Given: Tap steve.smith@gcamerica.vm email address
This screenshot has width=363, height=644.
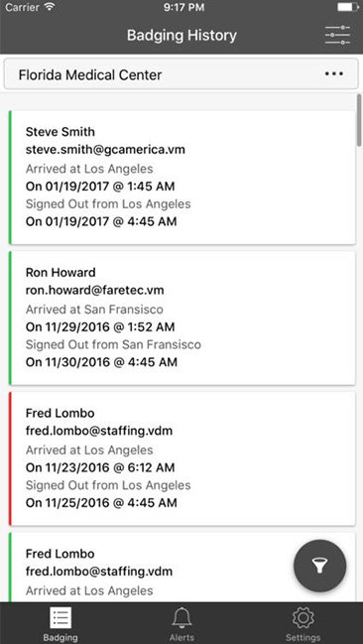Looking at the screenshot, I should pos(105,150).
